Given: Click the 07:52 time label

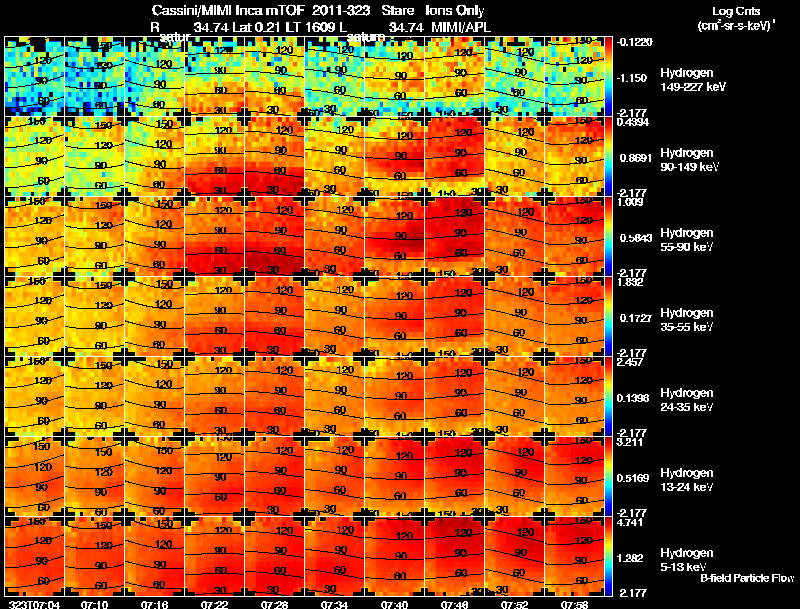Looking at the screenshot, I should tap(514, 605).
